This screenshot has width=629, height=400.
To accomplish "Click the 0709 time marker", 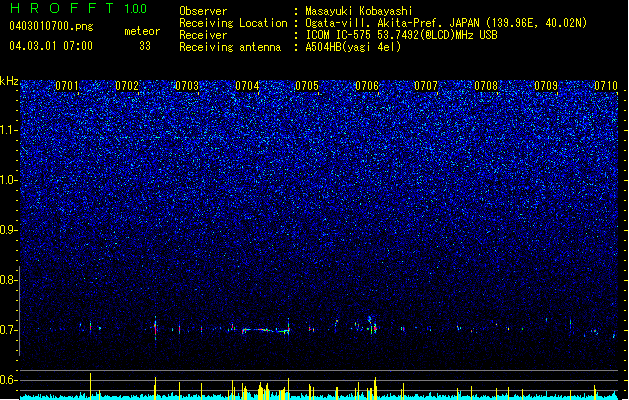I will [546, 86].
